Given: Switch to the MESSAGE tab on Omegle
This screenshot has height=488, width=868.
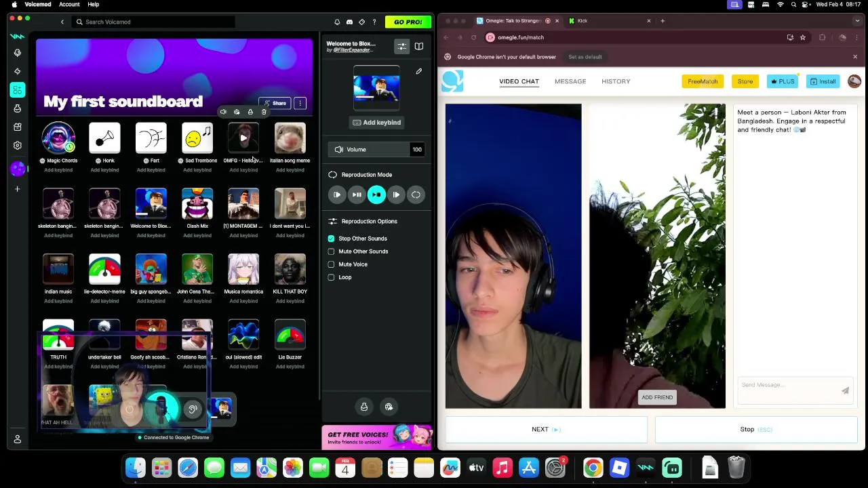Looking at the screenshot, I should tap(570, 81).
